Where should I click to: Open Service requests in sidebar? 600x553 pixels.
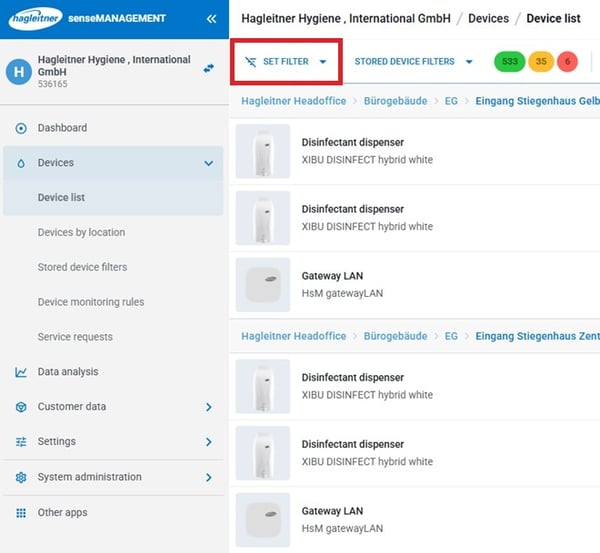pos(75,337)
